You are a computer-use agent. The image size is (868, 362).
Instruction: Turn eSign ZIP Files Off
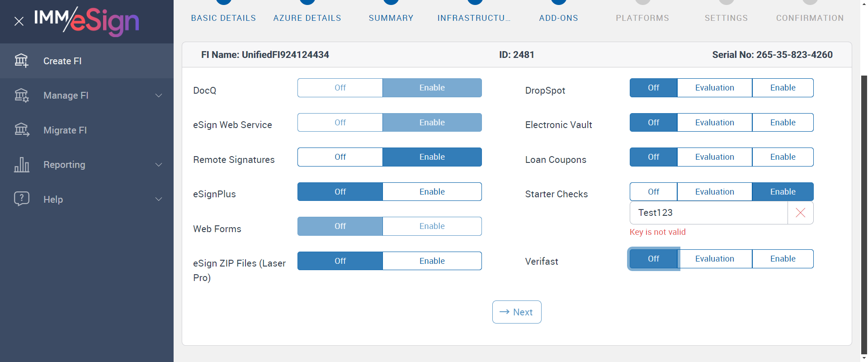click(340, 261)
